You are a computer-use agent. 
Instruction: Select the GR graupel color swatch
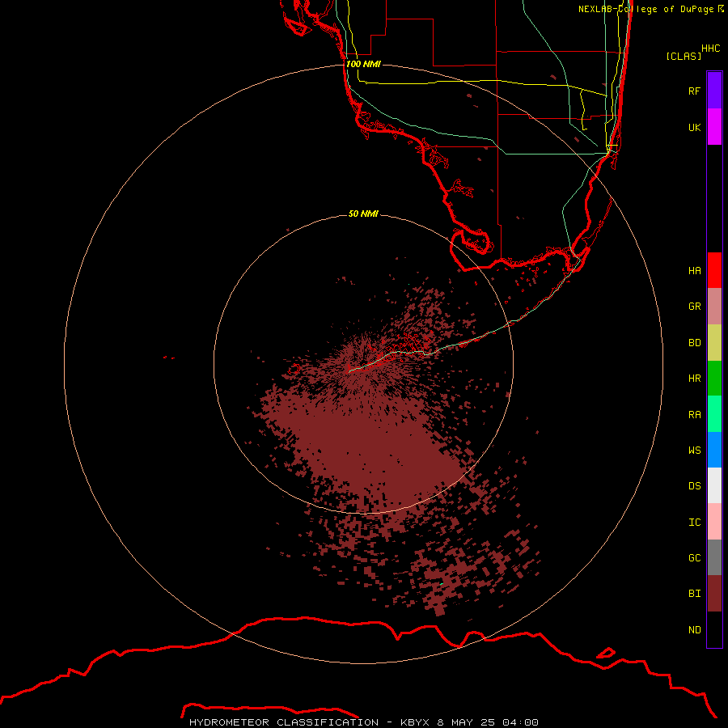click(x=714, y=307)
